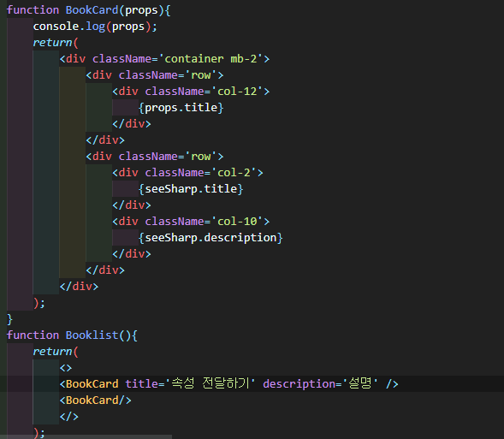Click horizontal scrollbar at editor bottom

pos(86,437)
